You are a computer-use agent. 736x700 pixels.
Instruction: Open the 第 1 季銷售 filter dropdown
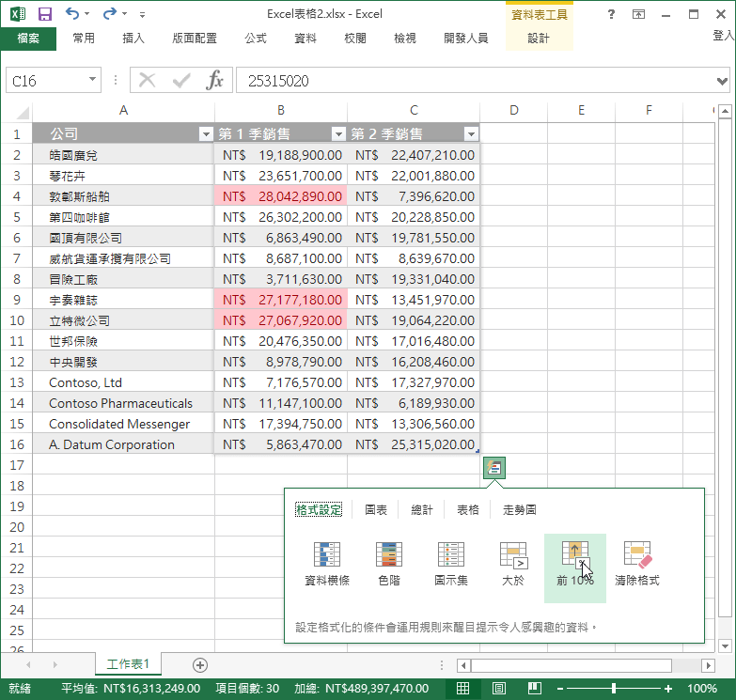(x=338, y=134)
